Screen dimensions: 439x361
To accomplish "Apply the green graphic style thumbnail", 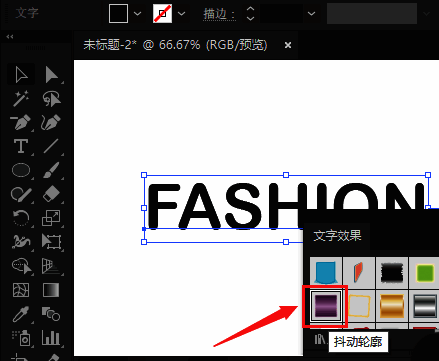I will [425, 273].
